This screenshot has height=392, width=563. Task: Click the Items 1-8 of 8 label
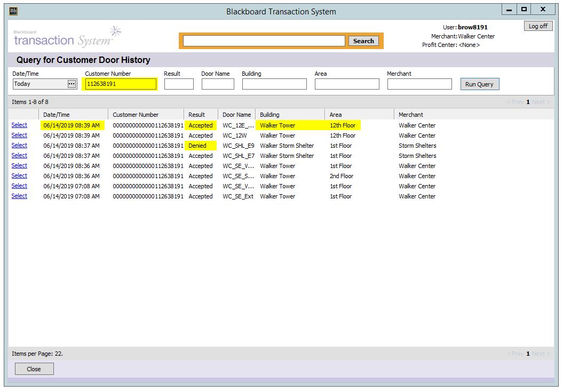pyautogui.click(x=30, y=102)
